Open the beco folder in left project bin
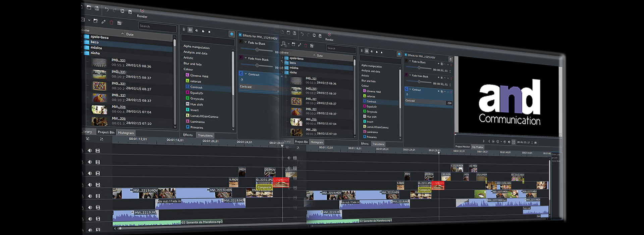 tap(95, 42)
